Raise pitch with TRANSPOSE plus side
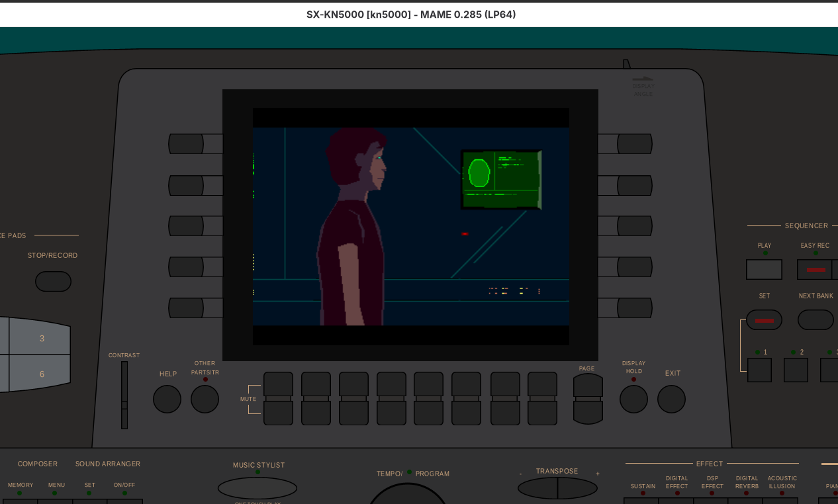Image resolution: width=838 pixels, height=504 pixels. 577,489
